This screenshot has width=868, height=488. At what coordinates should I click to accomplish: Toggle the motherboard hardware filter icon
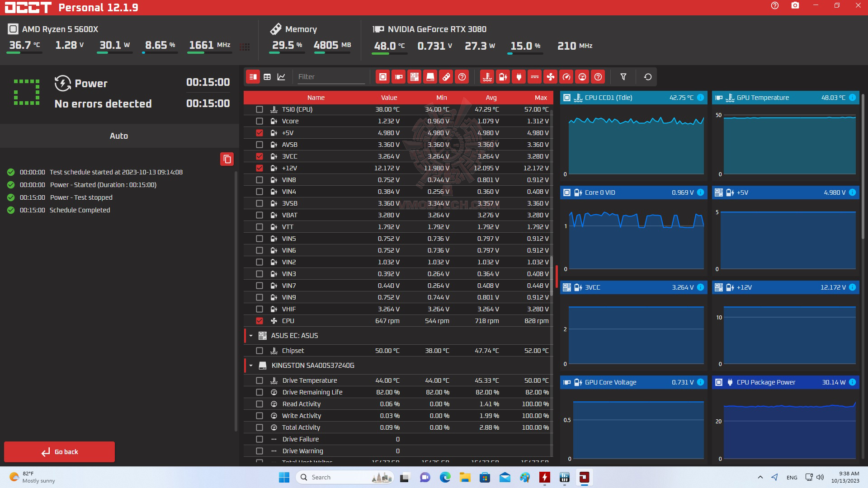414,77
